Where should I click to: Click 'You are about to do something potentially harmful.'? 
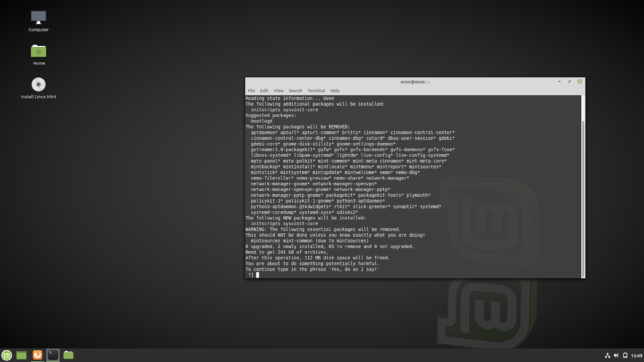312,264
